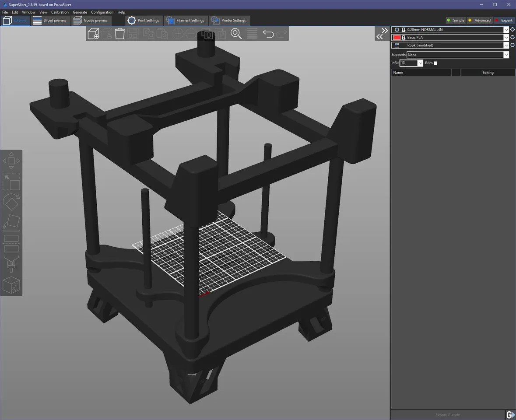The height and width of the screenshot is (420, 516).
Task: Click the Undo arrow icon
Action: point(268,34)
